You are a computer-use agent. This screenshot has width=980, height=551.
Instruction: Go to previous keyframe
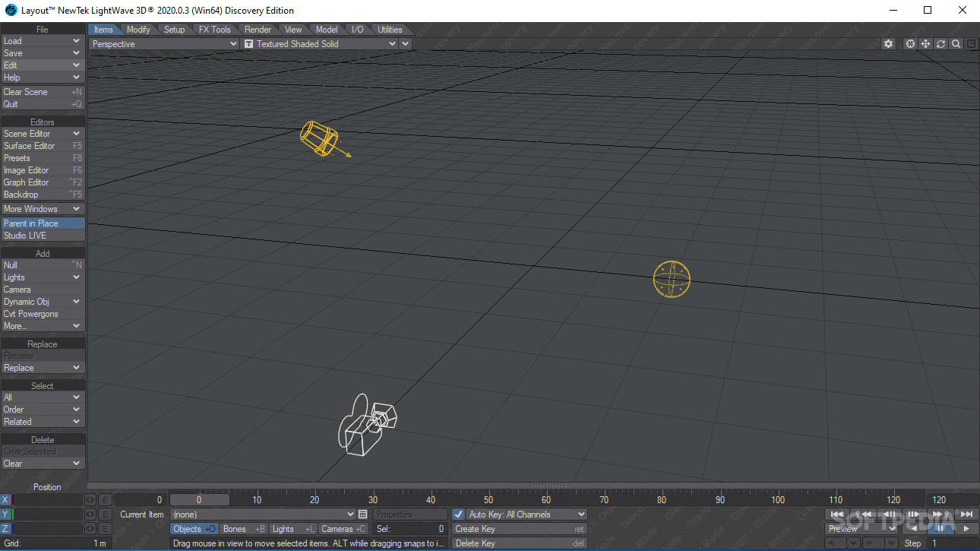coord(863,515)
